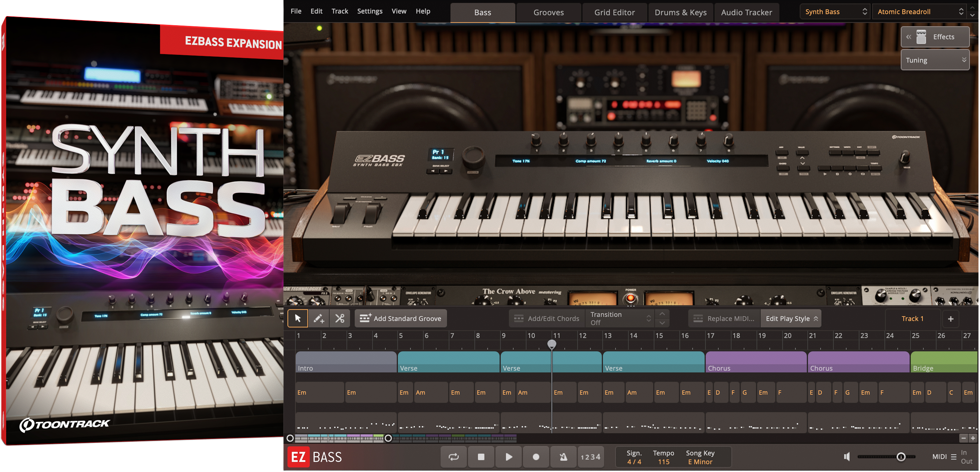Open the Effects panel
This screenshot has width=980, height=472.
point(935,37)
